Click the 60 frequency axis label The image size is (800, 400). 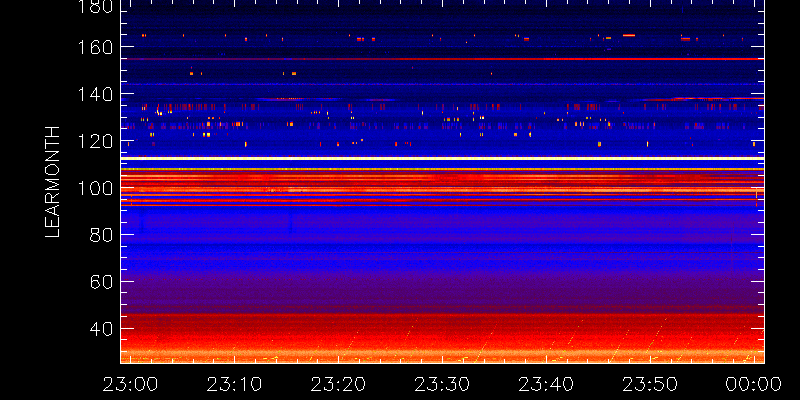(x=102, y=282)
